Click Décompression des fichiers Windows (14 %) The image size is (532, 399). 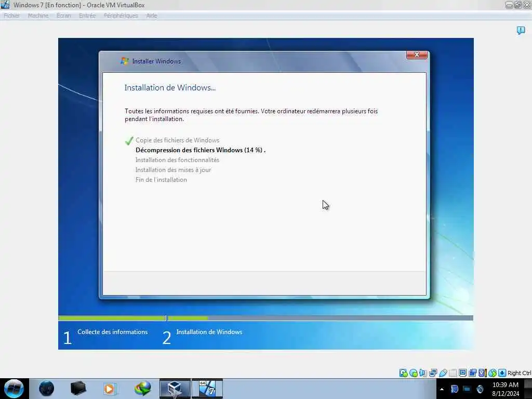click(201, 150)
